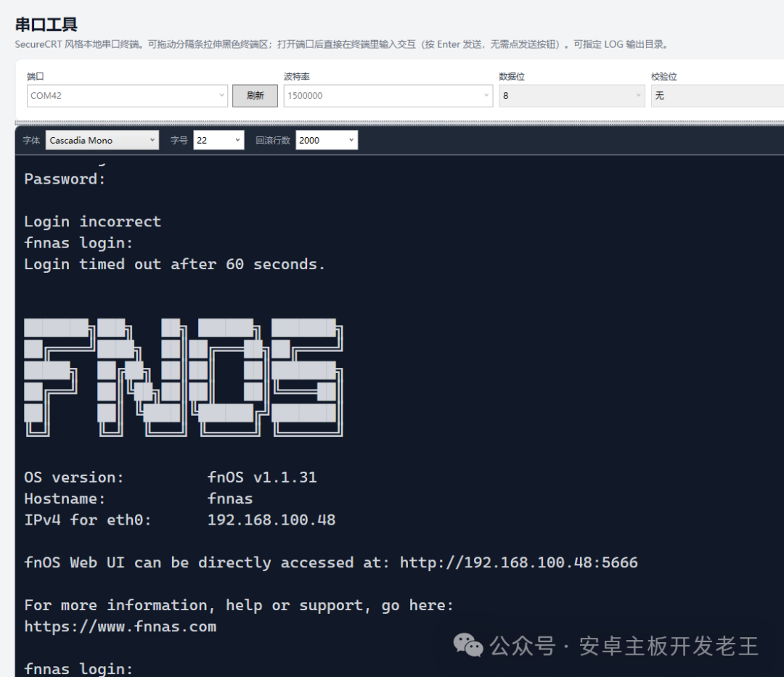
Task: Click the 字体 label in terminal toolbar
Action: 31,140
